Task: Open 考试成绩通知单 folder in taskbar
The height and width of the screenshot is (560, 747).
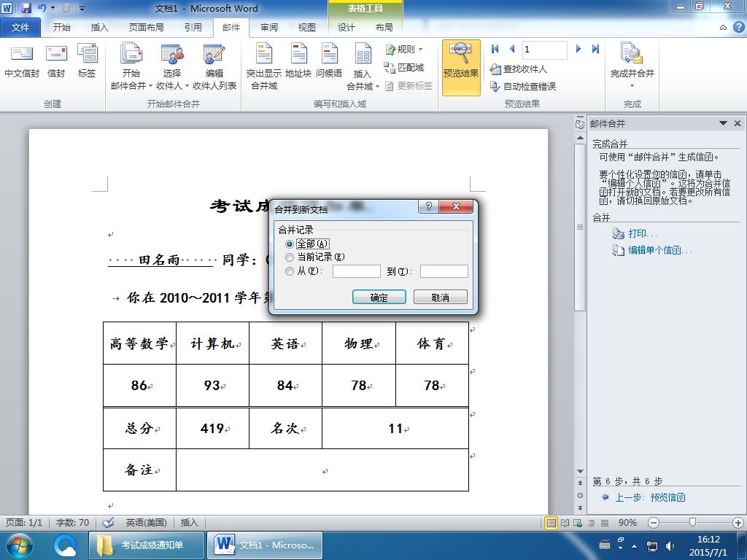Action: click(146, 545)
